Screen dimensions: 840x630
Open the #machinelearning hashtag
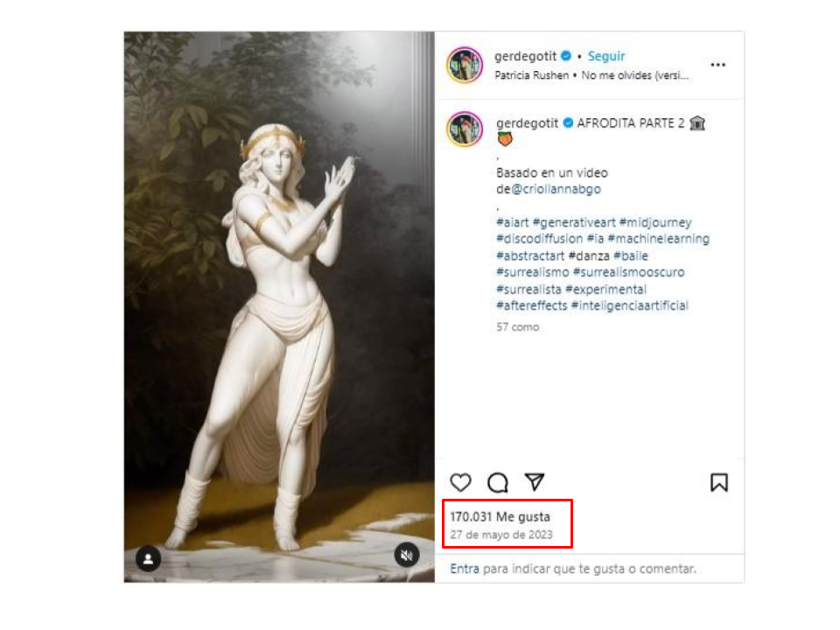658,239
